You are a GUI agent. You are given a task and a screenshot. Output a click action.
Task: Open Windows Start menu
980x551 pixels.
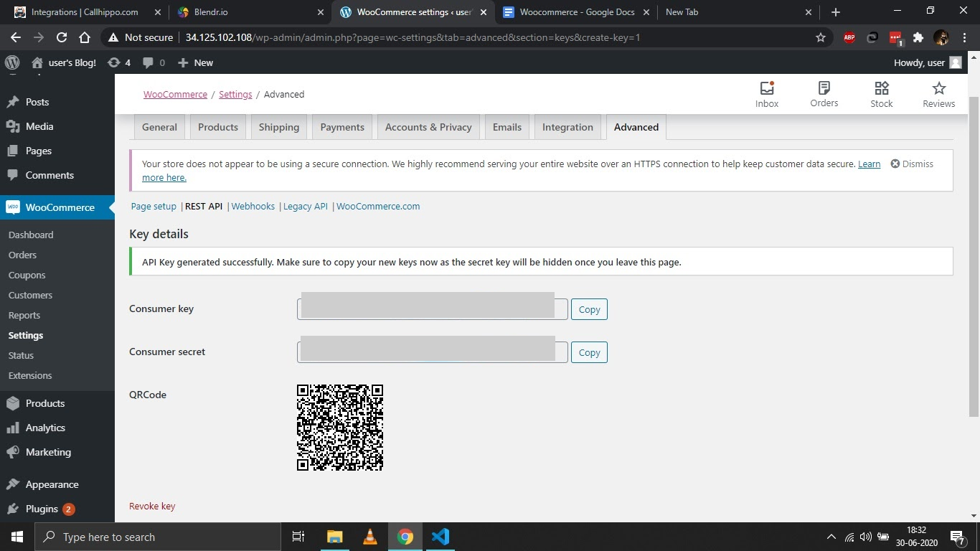tap(17, 537)
